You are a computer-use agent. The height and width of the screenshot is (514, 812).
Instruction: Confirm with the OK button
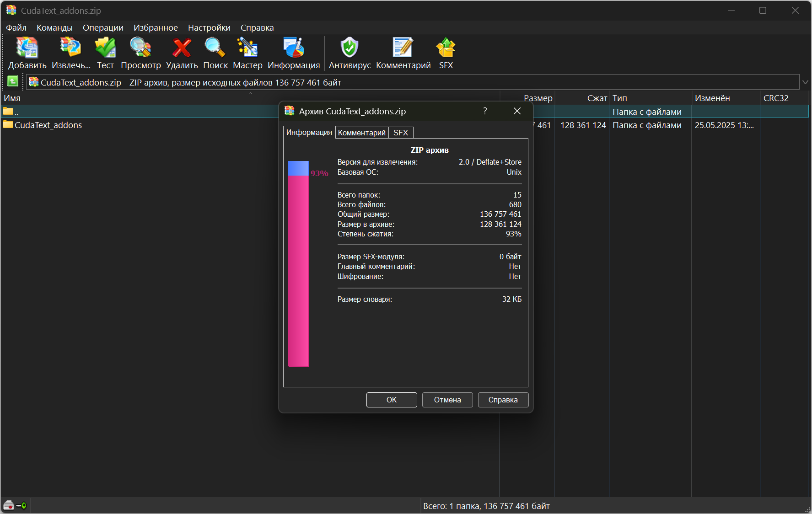pos(392,400)
